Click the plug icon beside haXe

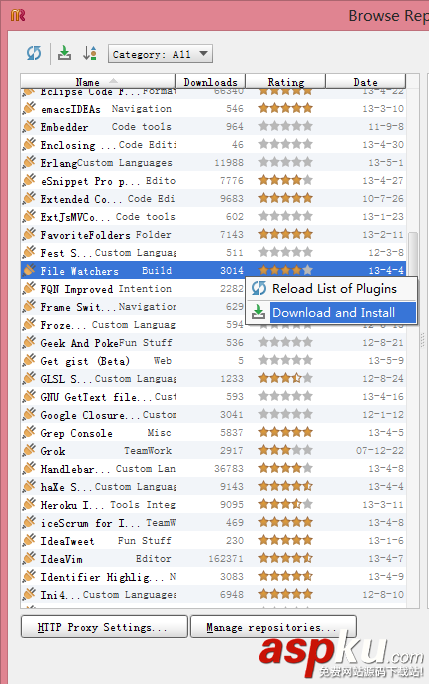[x=29, y=486]
